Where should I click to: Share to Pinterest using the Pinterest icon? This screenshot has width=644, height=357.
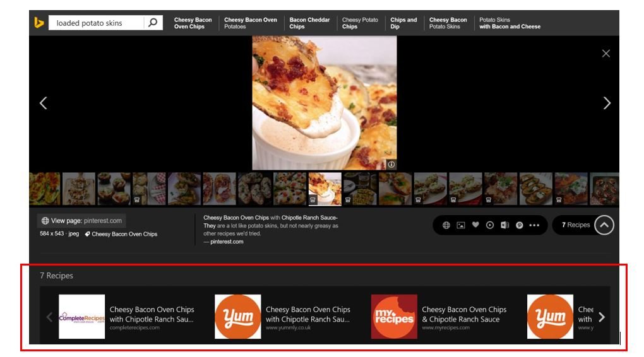[x=520, y=225]
